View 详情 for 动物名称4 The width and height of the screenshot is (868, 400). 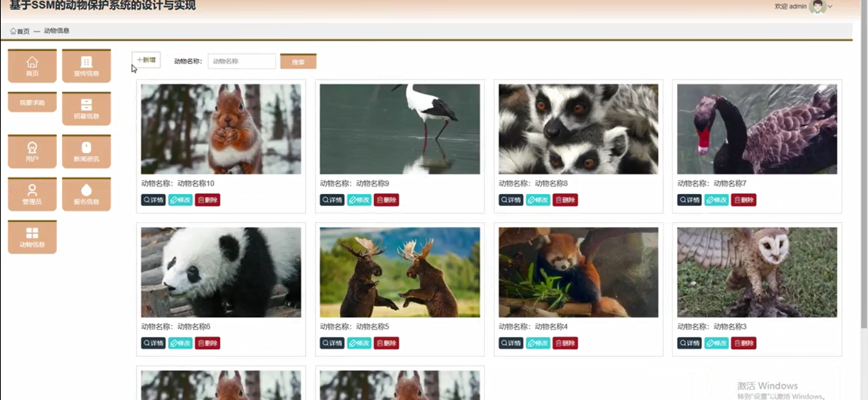click(511, 343)
